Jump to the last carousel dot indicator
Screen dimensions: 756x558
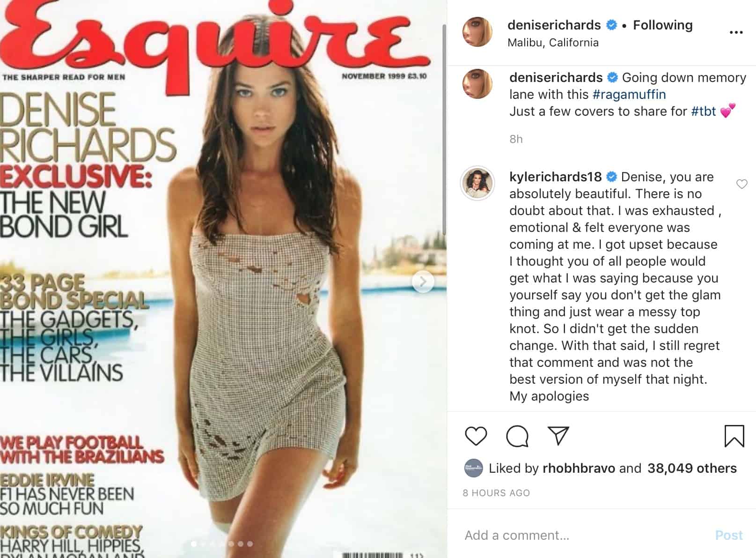point(250,544)
